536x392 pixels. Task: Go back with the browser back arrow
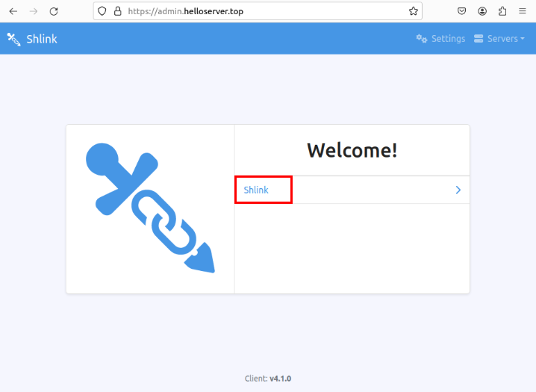(x=13, y=11)
